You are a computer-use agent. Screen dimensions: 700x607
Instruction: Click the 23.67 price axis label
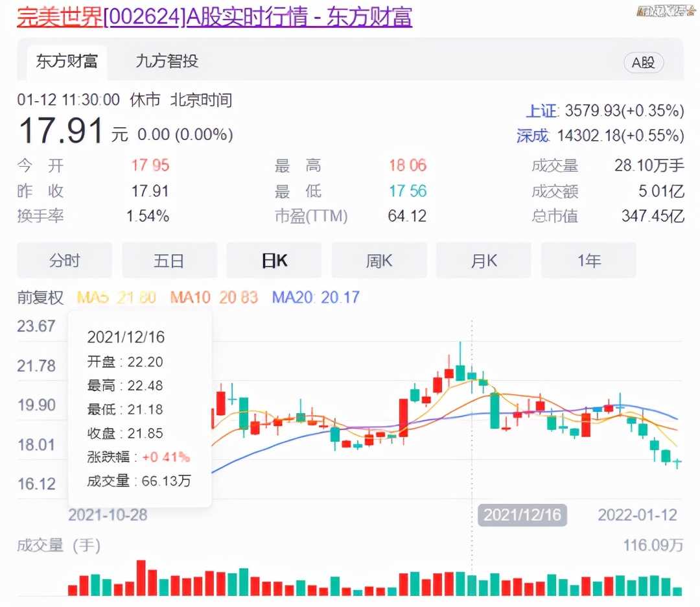(x=36, y=326)
